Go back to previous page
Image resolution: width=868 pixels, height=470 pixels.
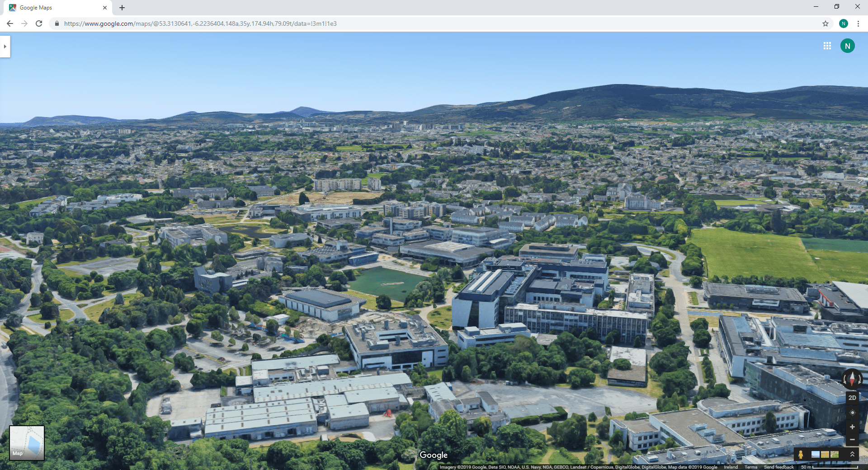(10, 23)
